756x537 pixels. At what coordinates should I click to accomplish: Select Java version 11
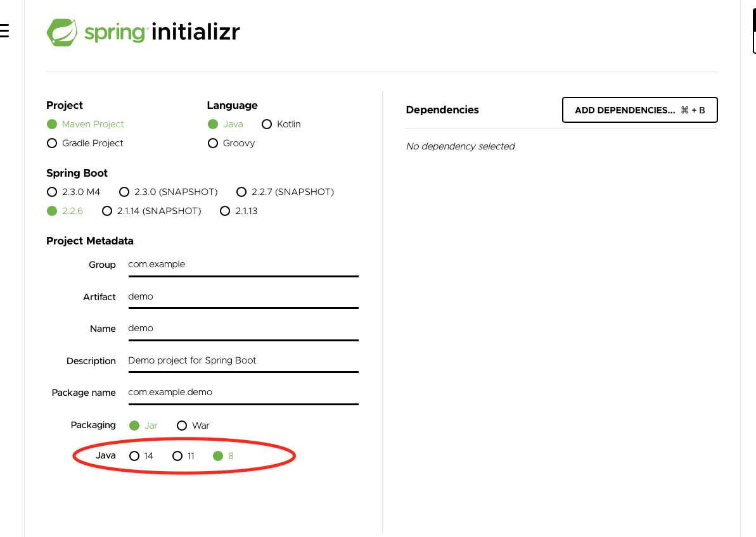(x=177, y=455)
